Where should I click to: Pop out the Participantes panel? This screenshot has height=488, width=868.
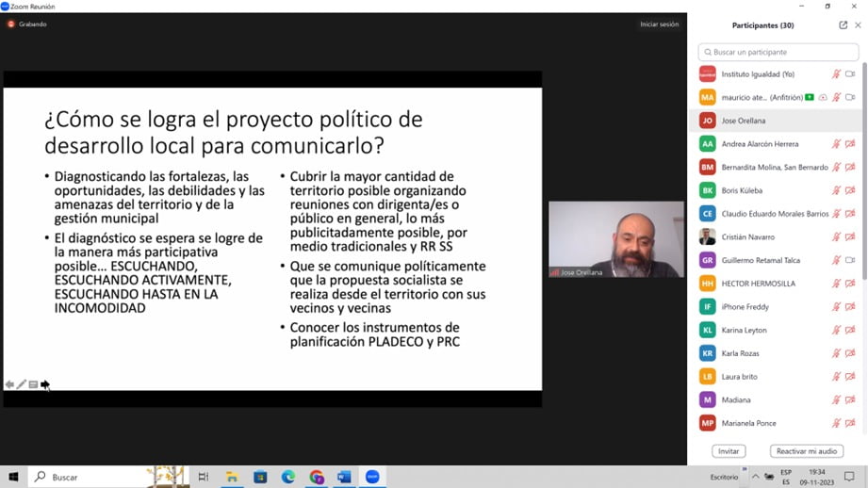coord(843,25)
